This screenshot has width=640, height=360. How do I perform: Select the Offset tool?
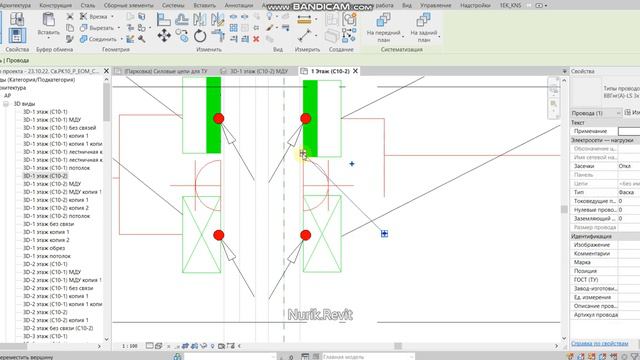click(x=182, y=19)
